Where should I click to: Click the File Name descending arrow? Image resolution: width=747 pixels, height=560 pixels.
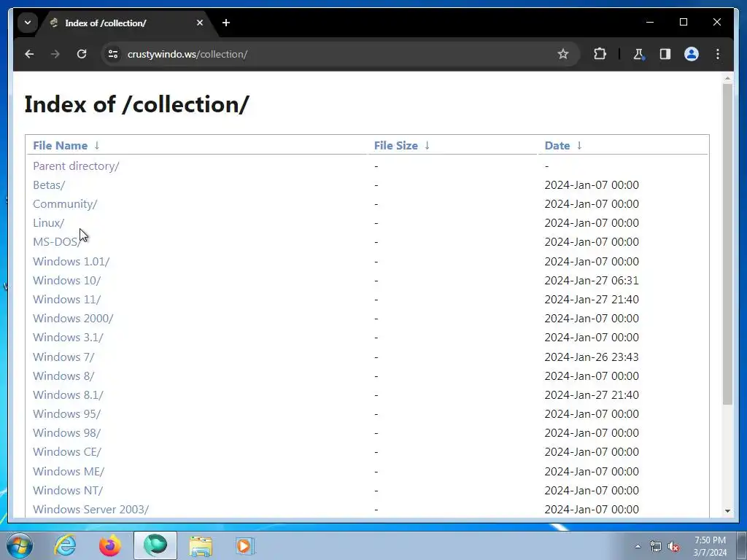point(97,146)
